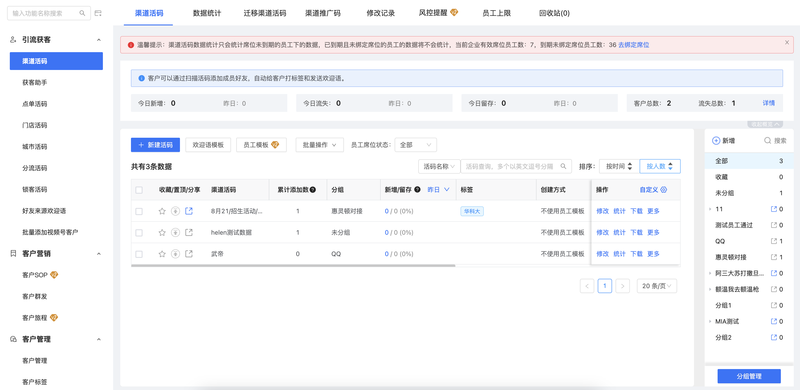
Task: Click the 分组管理 button
Action: (x=749, y=376)
